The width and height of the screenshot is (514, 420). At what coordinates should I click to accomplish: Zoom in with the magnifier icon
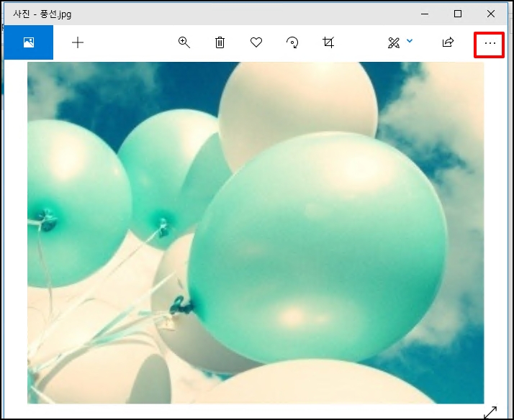[184, 42]
